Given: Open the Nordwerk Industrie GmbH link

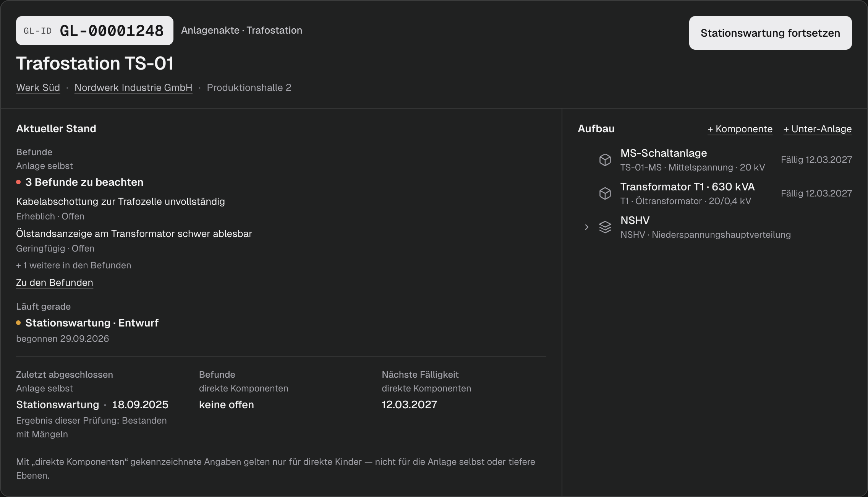Looking at the screenshot, I should coord(133,88).
